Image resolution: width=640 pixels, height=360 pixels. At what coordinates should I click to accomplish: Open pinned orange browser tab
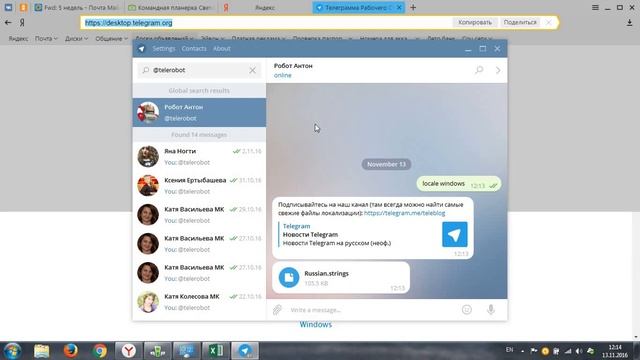coord(23,7)
